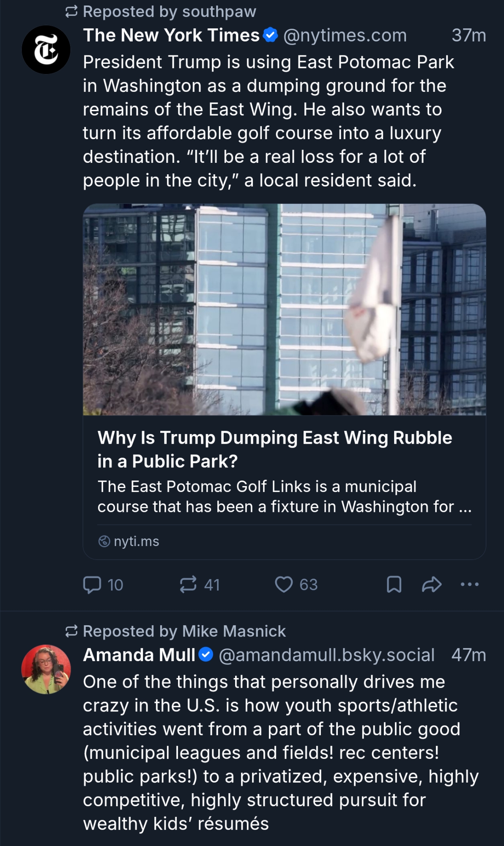Open the Amanda Mull display name
This screenshot has height=846, width=504.
tap(139, 655)
